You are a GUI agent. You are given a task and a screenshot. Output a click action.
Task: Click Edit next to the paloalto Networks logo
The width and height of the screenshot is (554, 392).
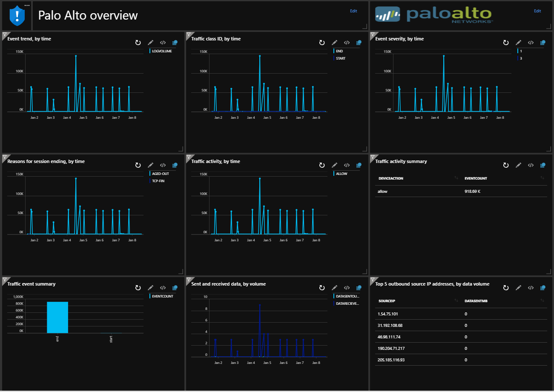537,11
